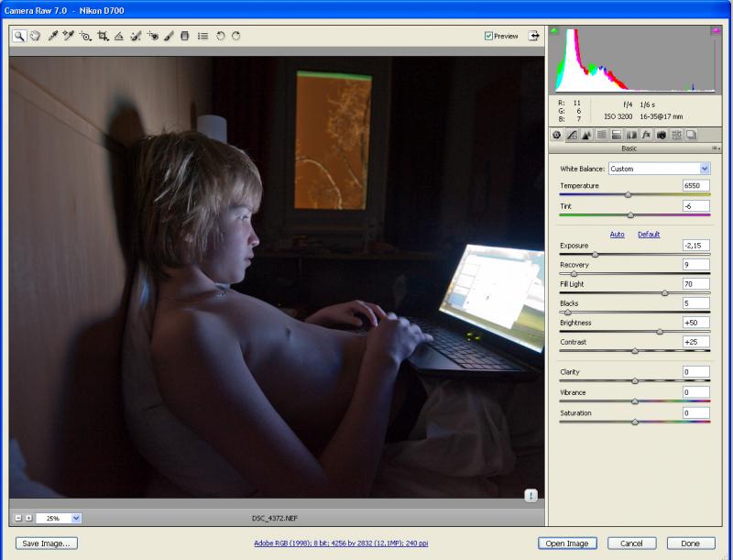The height and width of the screenshot is (560, 733).
Task: Uncheck the Preview checkbox
Action: click(488, 36)
